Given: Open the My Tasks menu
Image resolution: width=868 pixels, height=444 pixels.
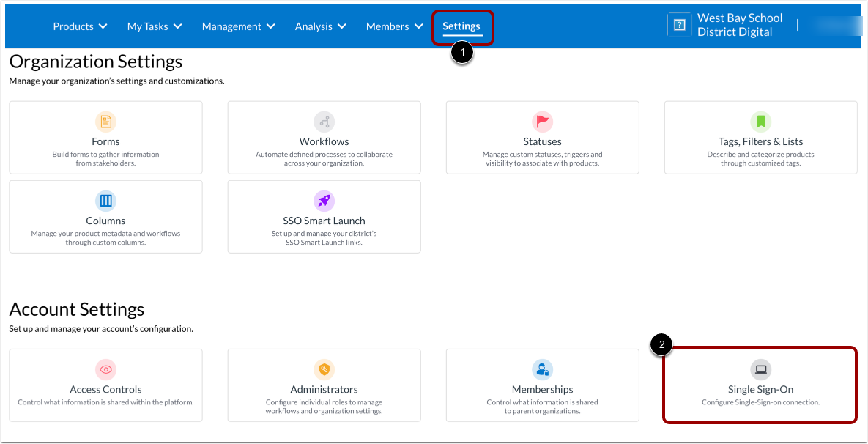Looking at the screenshot, I should coord(154,26).
